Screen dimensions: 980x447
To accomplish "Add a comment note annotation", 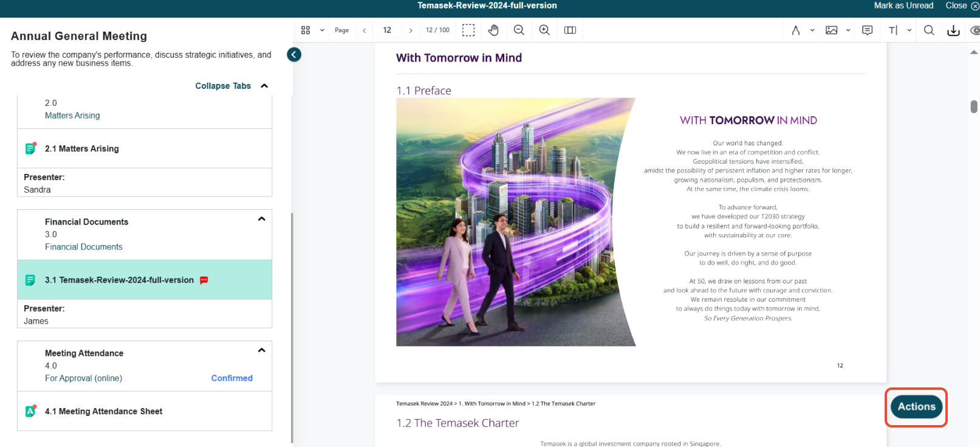I will coord(868,30).
